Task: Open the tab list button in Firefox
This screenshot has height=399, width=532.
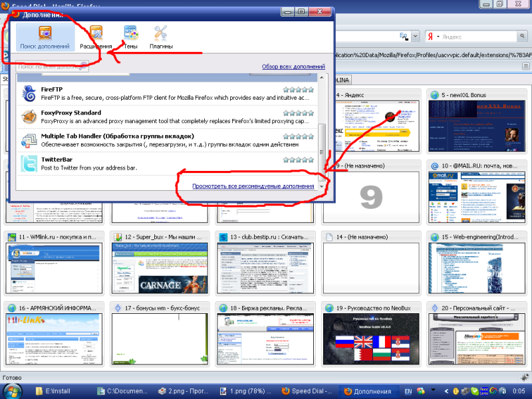Action: point(525,67)
